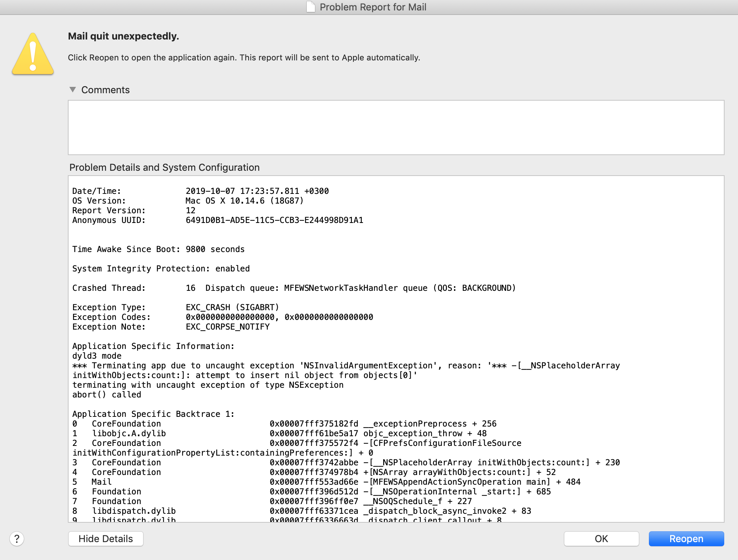Click the Reopen button
Screen dimensions: 738x560
click(x=686, y=539)
